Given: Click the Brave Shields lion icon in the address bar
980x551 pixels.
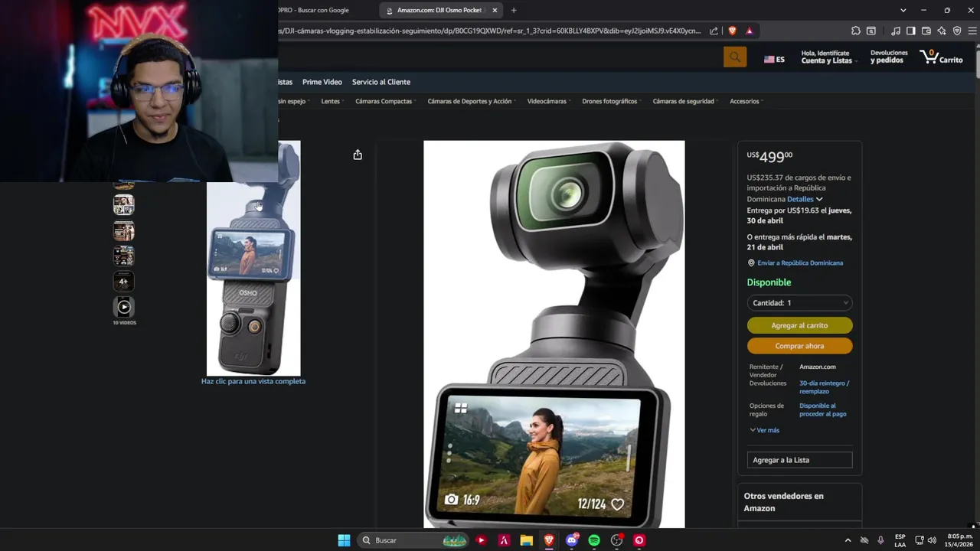Looking at the screenshot, I should coord(733,31).
